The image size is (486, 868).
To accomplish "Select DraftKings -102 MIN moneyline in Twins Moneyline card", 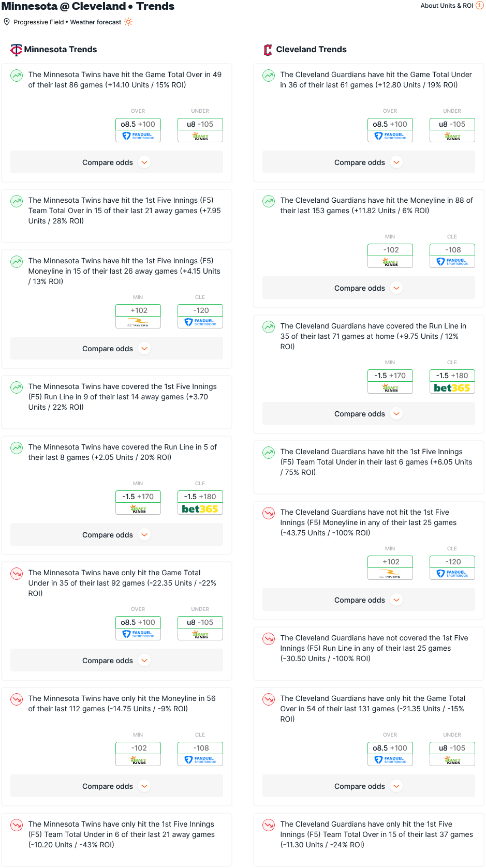I will tap(138, 754).
